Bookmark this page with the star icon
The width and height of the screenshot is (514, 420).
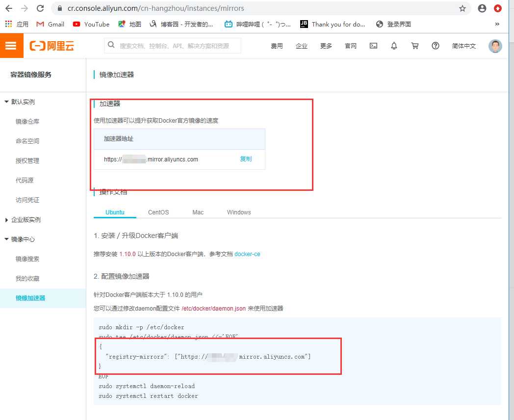coord(462,8)
